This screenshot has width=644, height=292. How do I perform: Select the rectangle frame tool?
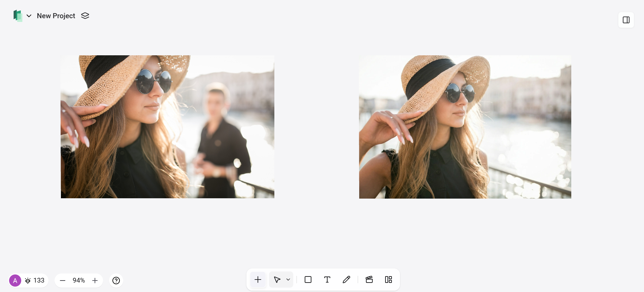(x=308, y=280)
